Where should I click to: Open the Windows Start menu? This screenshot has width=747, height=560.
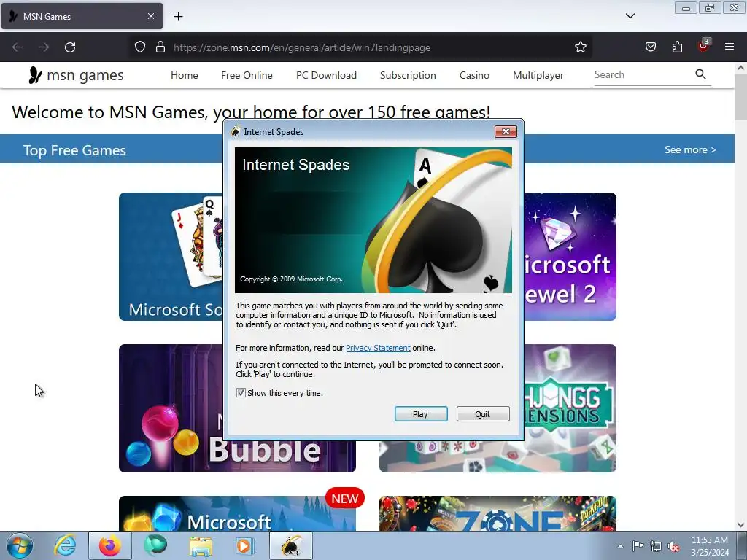point(19,545)
